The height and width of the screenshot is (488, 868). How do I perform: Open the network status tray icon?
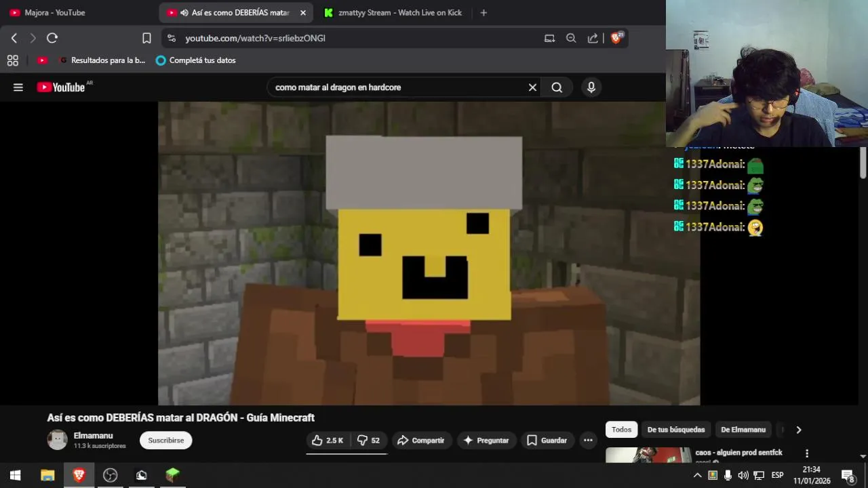pyautogui.click(x=759, y=475)
